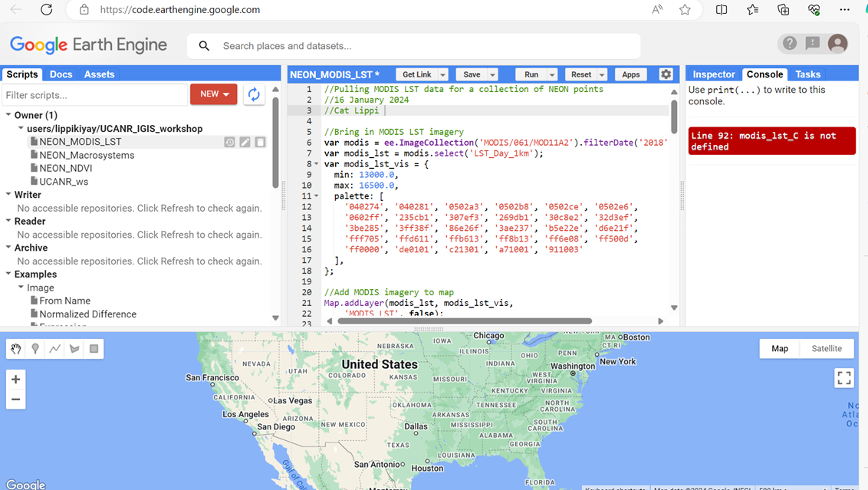
Task: Open the Inspector tab
Action: point(714,74)
